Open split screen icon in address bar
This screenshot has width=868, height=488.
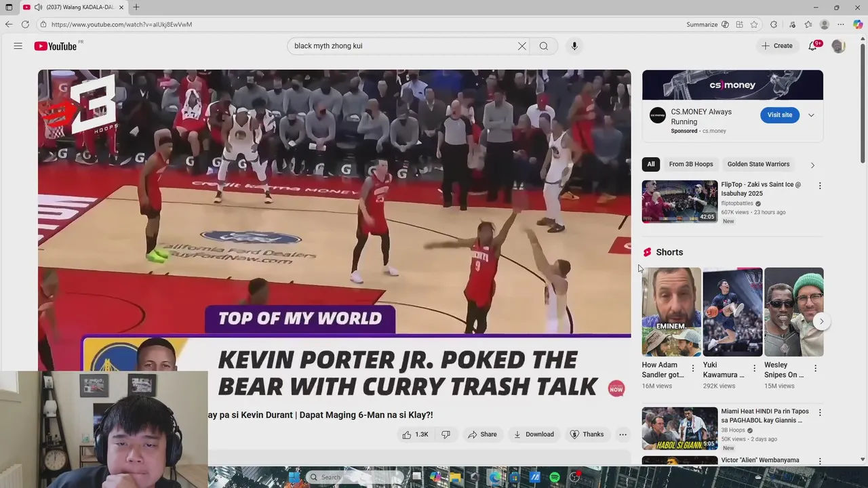[739, 24]
